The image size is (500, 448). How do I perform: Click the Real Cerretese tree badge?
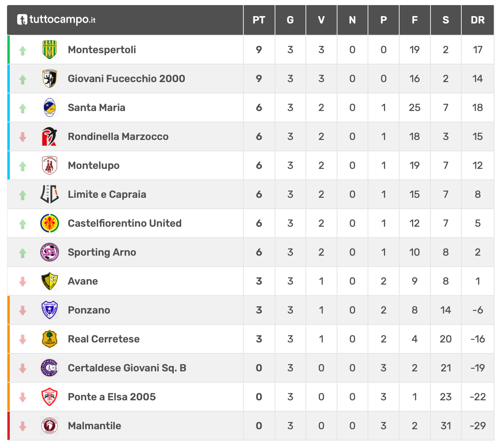pyautogui.click(x=50, y=339)
